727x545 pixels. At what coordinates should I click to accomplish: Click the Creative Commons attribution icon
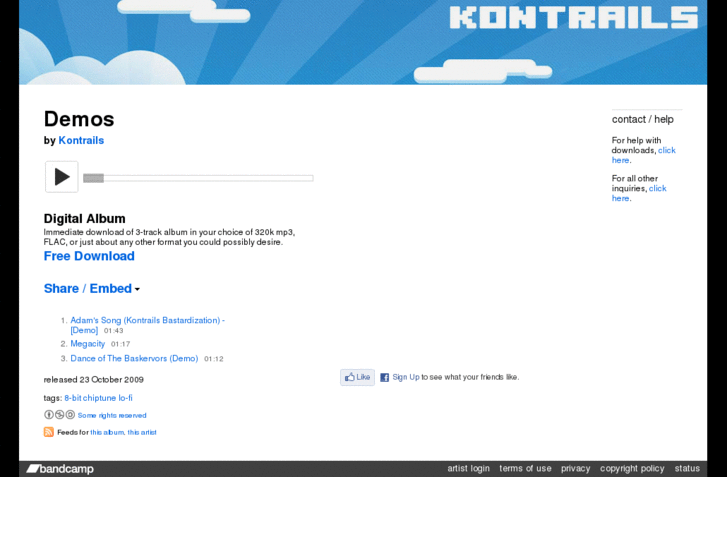(49, 415)
